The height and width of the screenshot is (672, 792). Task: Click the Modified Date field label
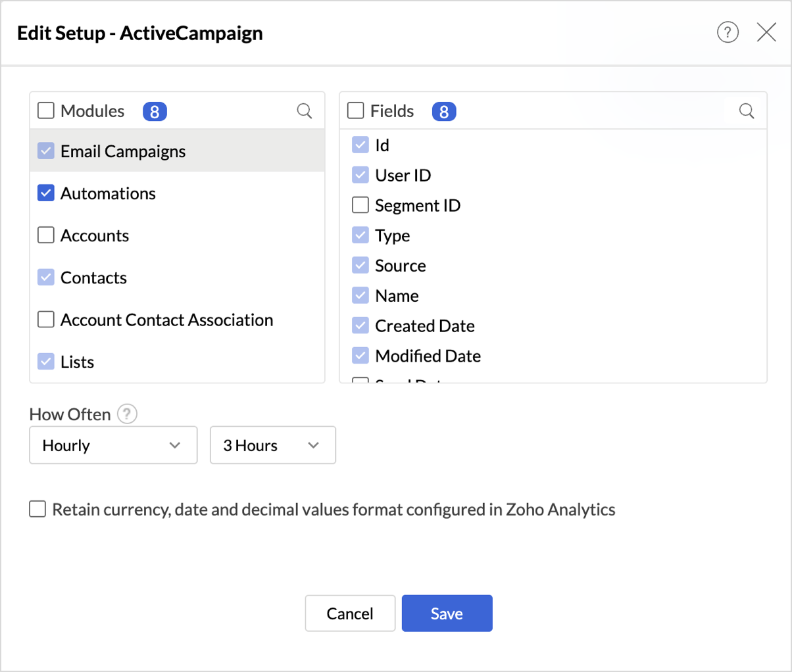click(428, 356)
